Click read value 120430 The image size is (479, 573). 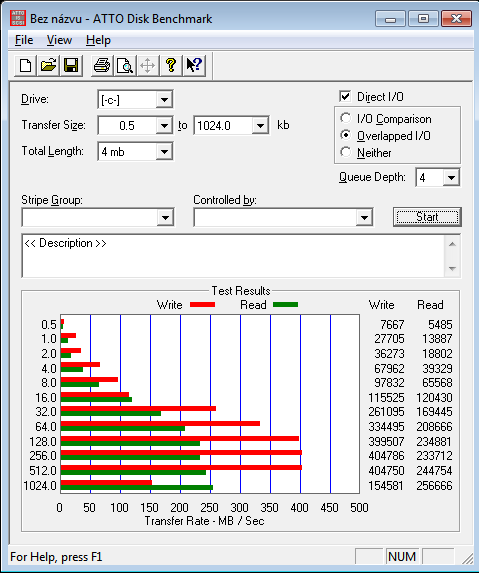tap(434, 398)
